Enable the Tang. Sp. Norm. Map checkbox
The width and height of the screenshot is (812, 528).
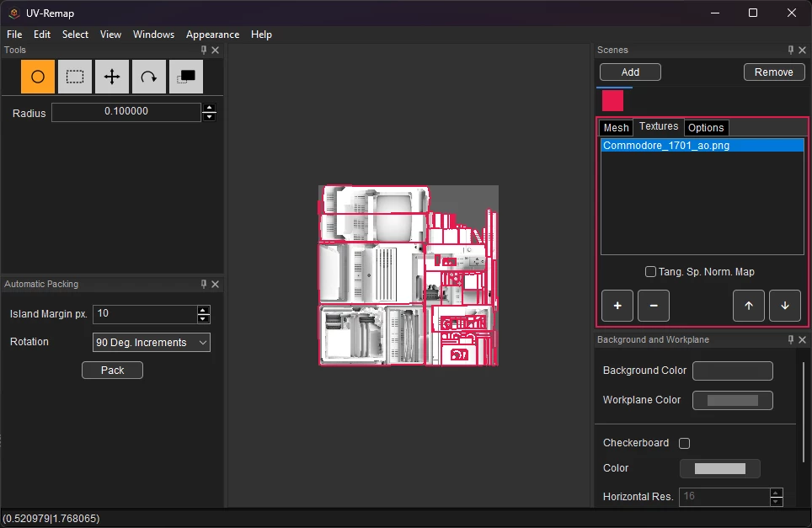point(650,272)
